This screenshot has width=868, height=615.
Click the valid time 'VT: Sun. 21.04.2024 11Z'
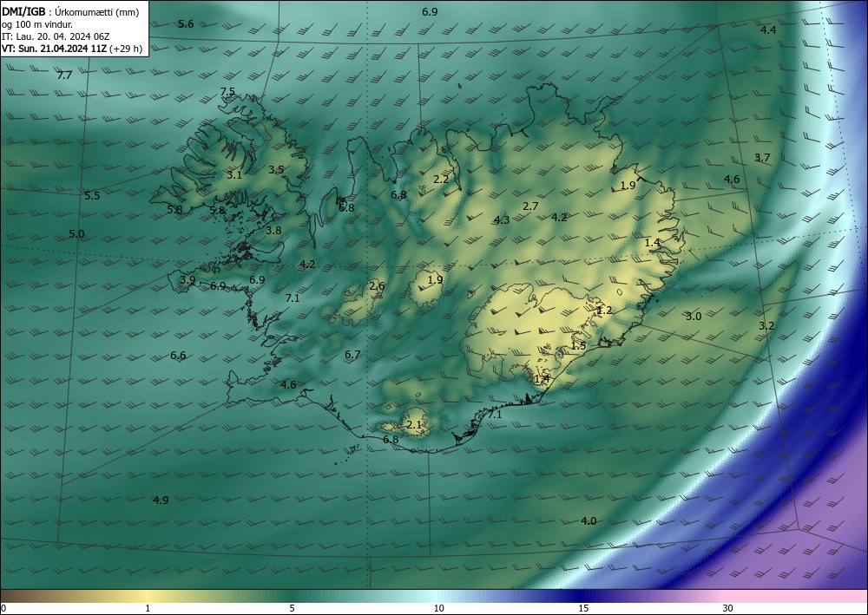click(54, 49)
